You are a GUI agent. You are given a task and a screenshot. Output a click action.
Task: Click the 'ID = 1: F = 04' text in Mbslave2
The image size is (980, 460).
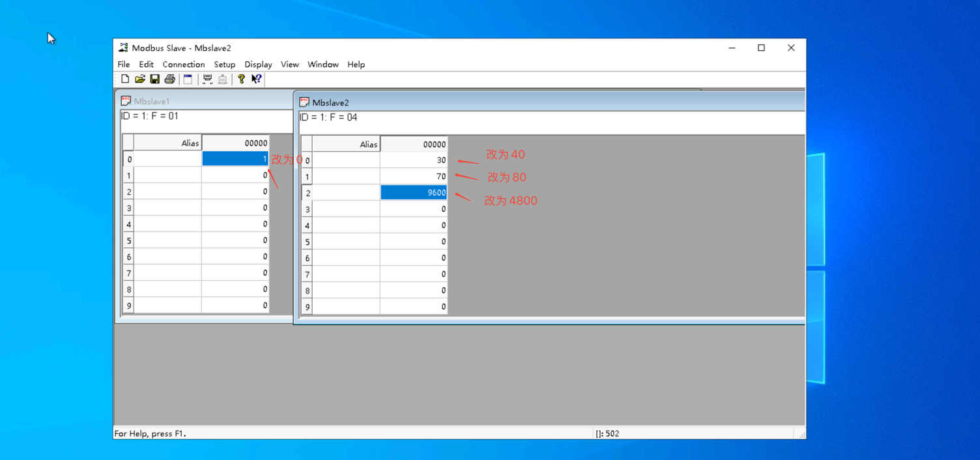pyautogui.click(x=328, y=117)
